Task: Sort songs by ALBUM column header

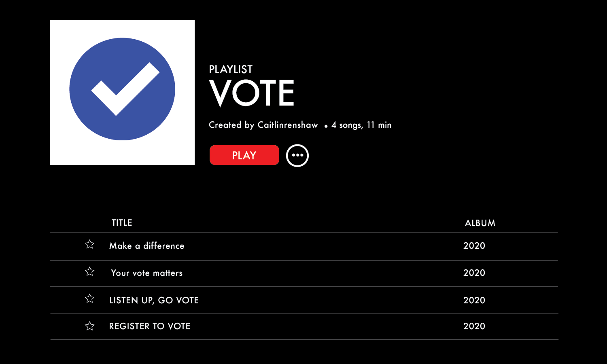Action: coord(480,223)
